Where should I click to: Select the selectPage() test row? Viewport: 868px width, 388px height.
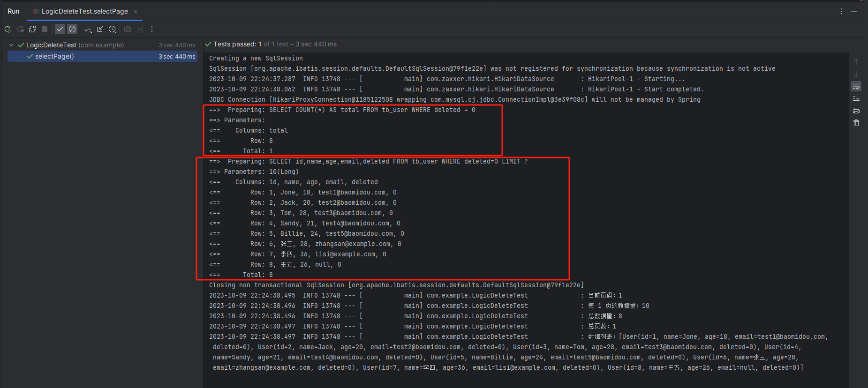click(102, 56)
